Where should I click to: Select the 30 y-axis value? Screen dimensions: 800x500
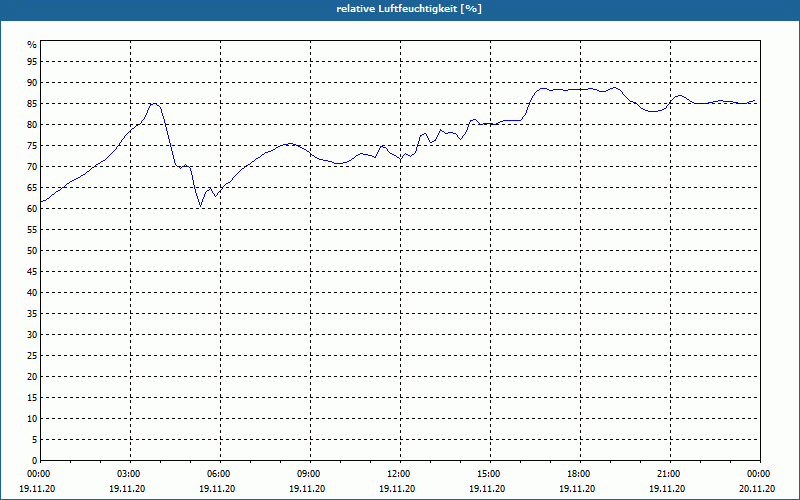pos(32,335)
